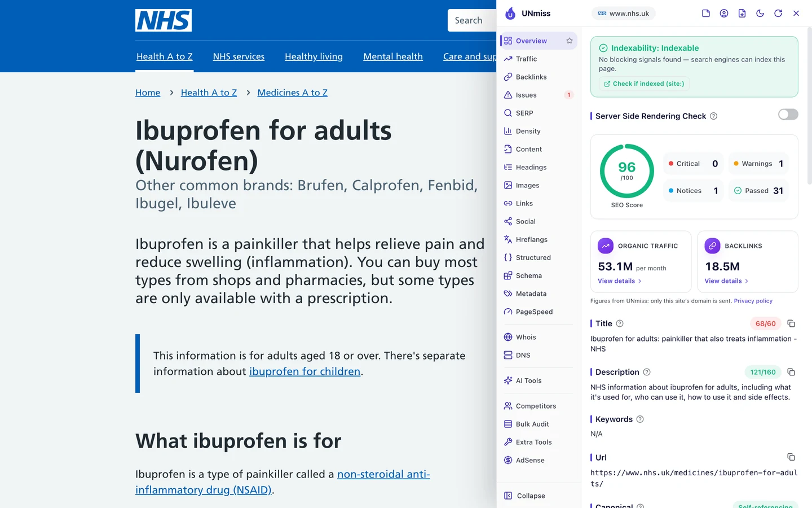Follow the ibuprofen for children link
812x508 pixels.
[x=304, y=371]
